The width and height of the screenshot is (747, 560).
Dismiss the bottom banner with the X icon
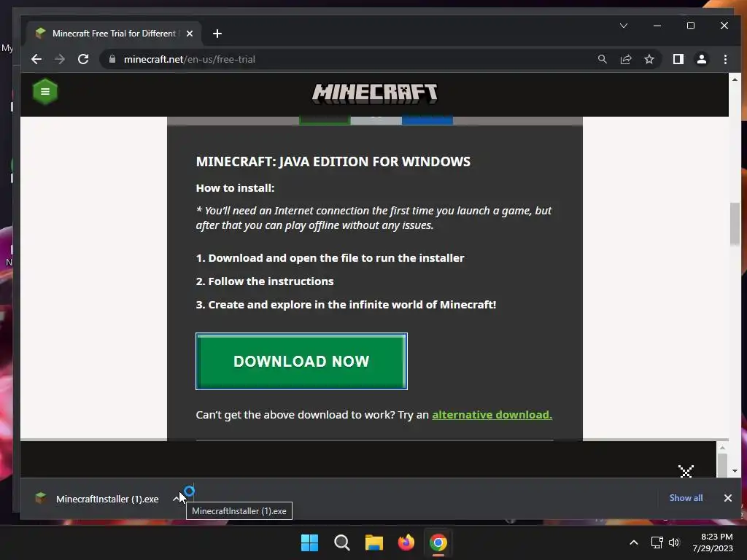686,472
